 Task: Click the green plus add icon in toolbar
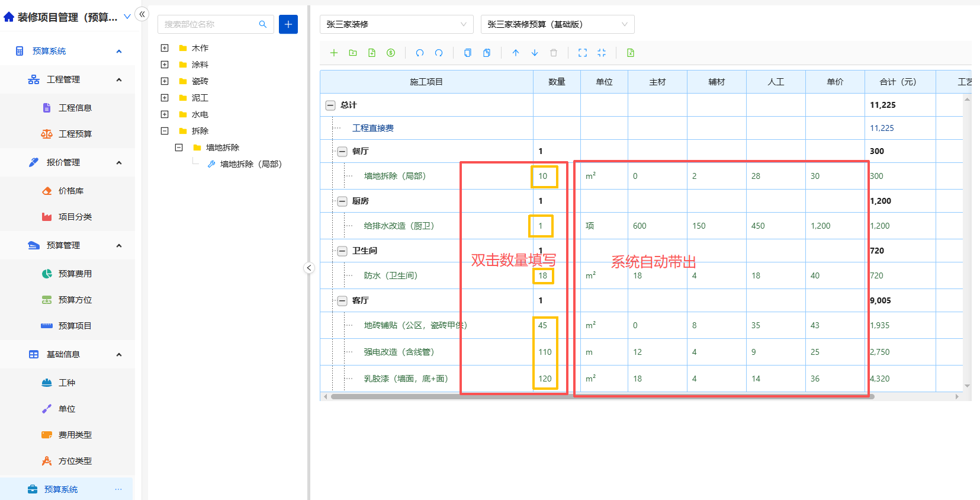click(334, 53)
